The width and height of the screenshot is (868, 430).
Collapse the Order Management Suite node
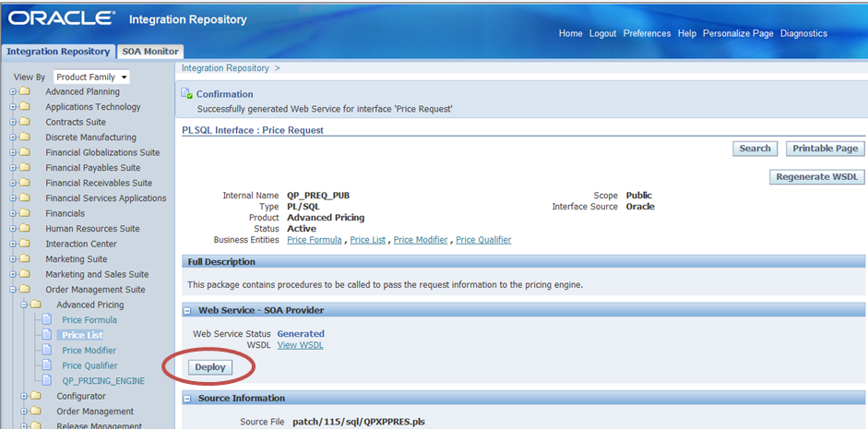tap(13, 290)
